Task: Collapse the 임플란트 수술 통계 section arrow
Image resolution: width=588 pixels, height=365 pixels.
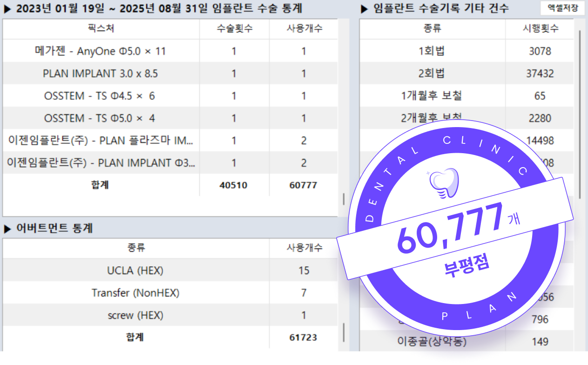Action: 7,8
